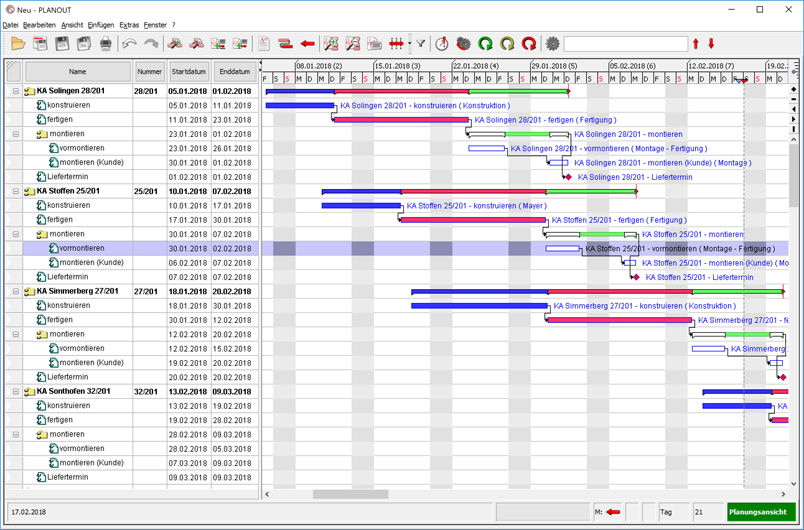Click the save all double-disk icon
Screen dimensions: 804x530
(x=84, y=44)
